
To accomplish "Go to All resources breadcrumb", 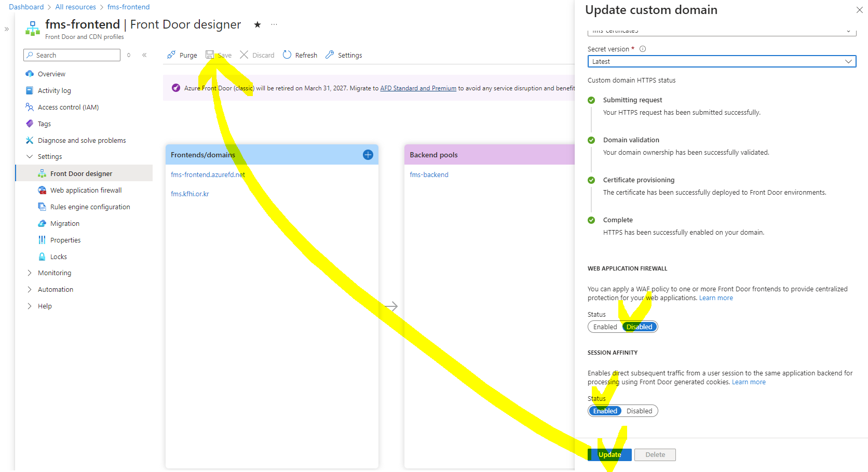I will tap(76, 7).
